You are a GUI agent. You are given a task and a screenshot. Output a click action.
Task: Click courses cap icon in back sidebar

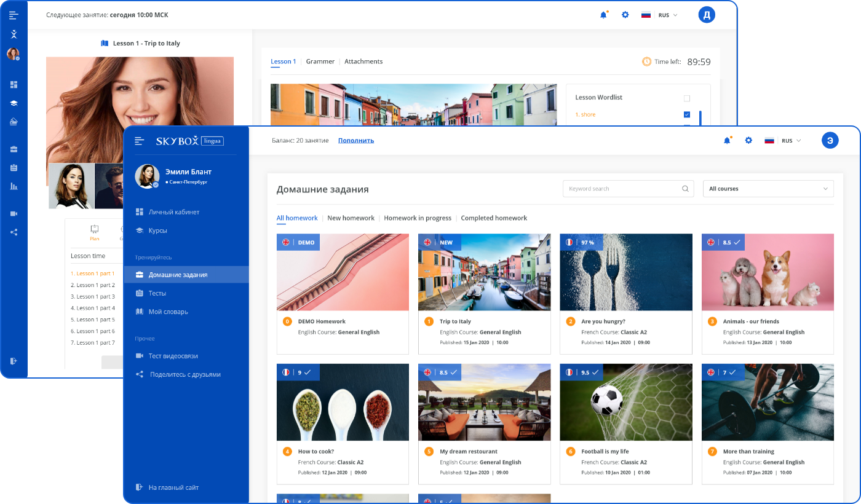[14, 103]
